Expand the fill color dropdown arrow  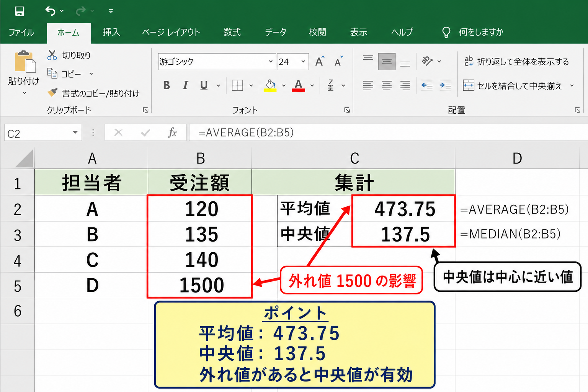coord(284,86)
